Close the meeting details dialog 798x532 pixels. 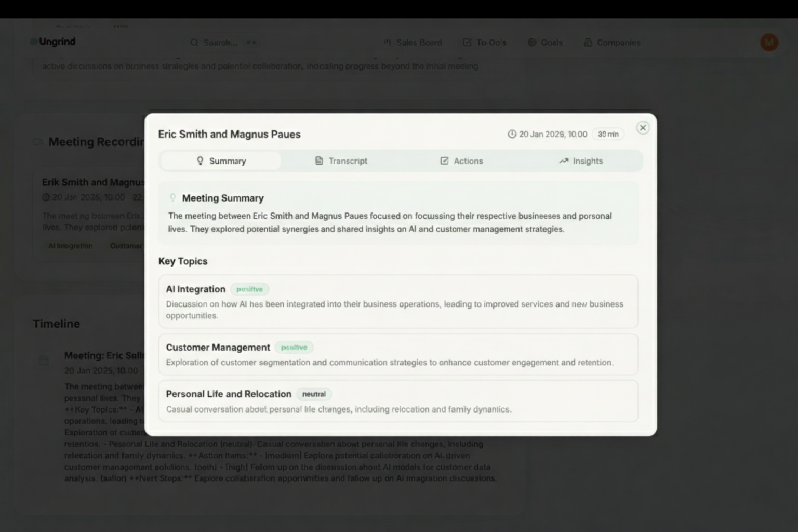[643, 127]
